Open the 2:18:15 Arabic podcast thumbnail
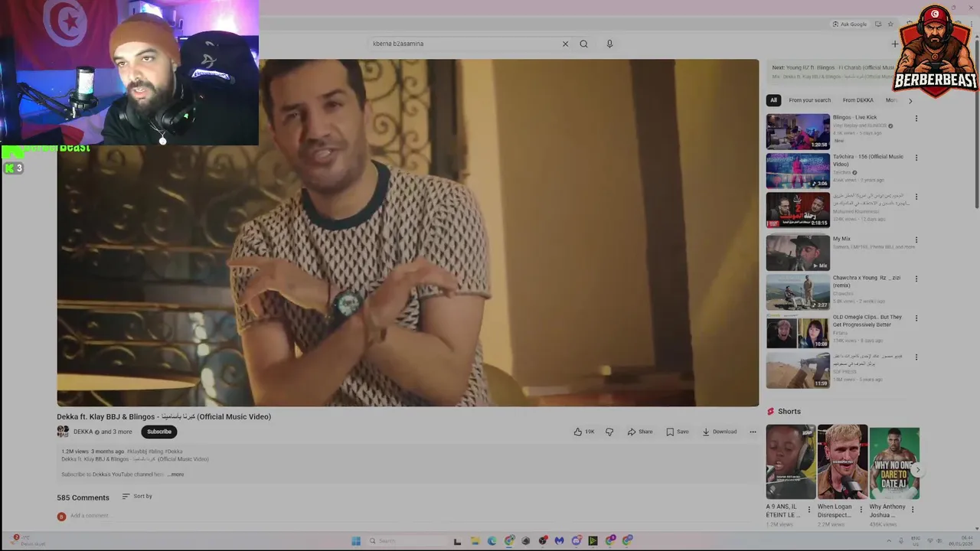 coord(798,210)
